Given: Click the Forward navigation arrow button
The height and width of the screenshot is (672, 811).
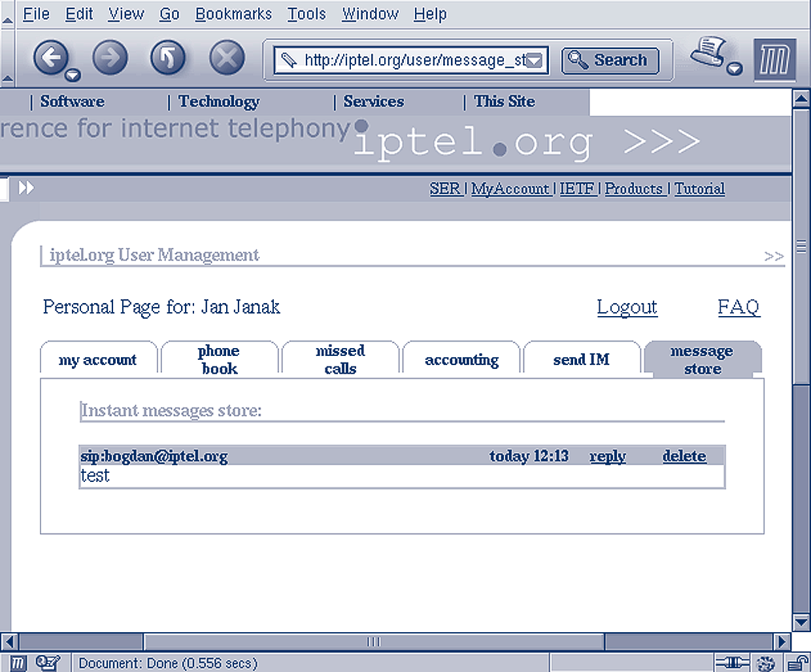Looking at the screenshot, I should tap(109, 58).
